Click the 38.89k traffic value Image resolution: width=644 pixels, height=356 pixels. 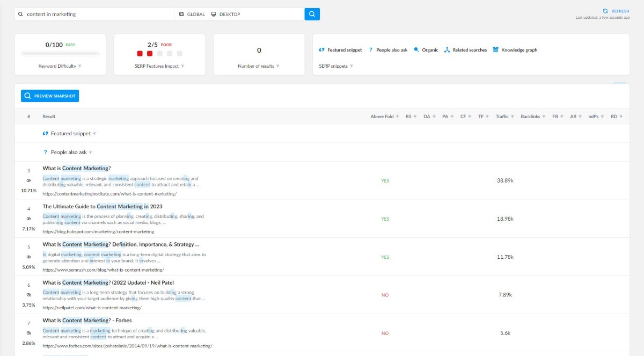(505, 181)
